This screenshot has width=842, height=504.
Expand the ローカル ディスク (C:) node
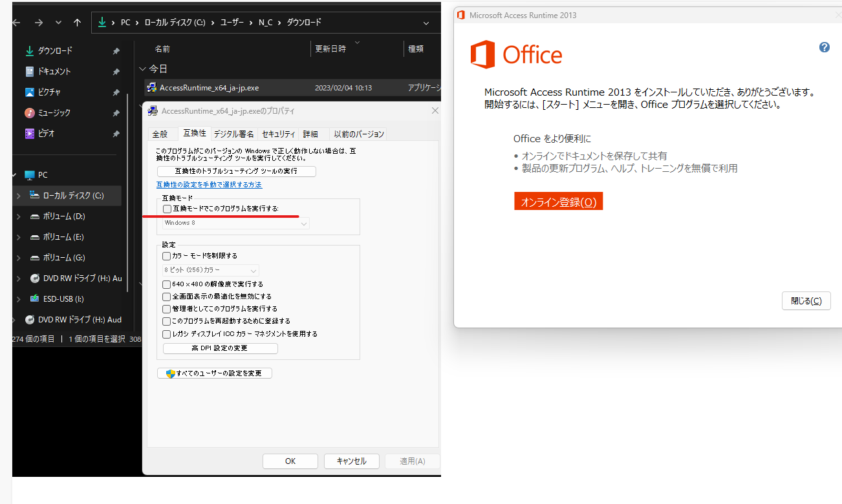pyautogui.click(x=18, y=195)
